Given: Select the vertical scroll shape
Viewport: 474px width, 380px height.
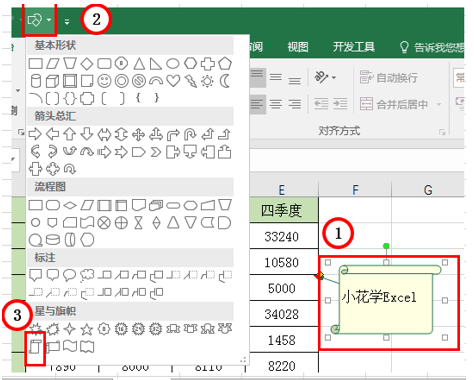Looking at the screenshot, I should click(35, 347).
